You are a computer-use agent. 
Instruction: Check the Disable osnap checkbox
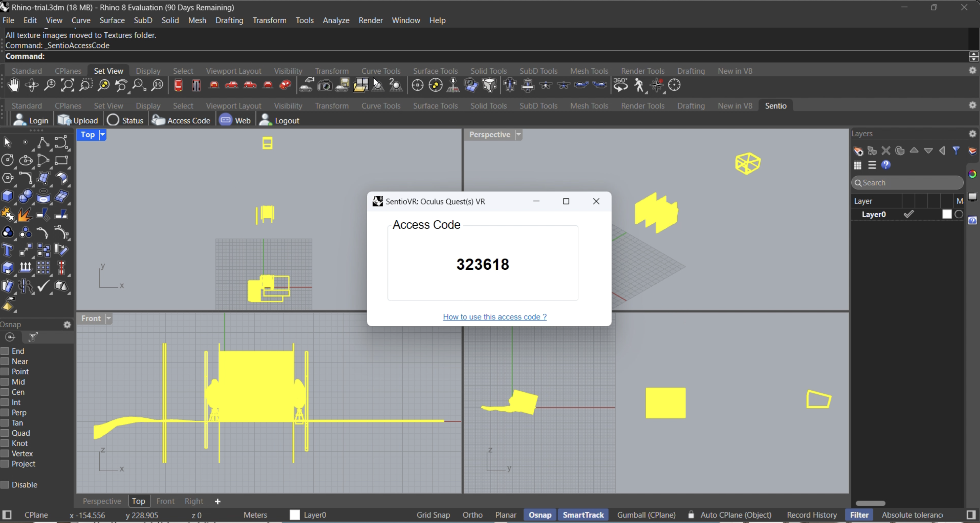click(x=5, y=484)
